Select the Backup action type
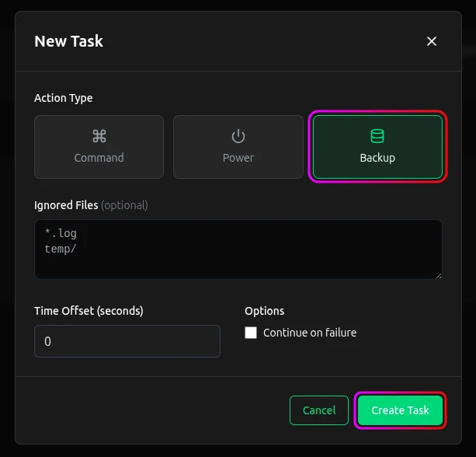Viewport: 476px width, 457px height. 377,147
